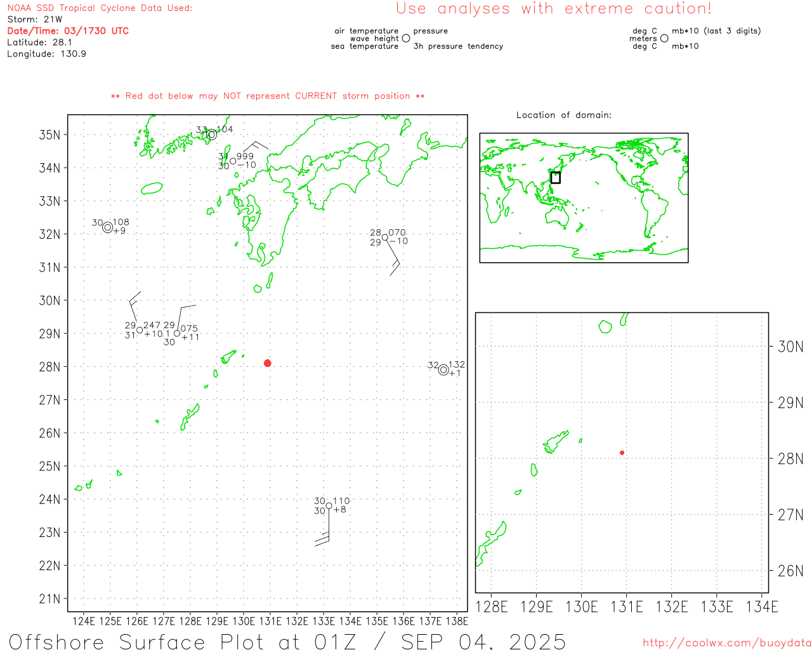812x650 pixels.
Task: Click the 124E longitude label on main map
Action: click(84, 621)
